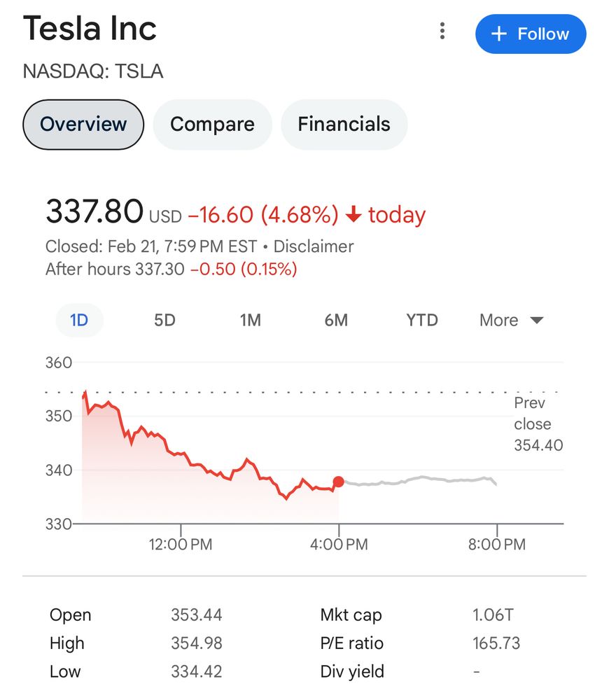Click the red closing price dot on chart
The image size is (609, 700).
(x=339, y=482)
